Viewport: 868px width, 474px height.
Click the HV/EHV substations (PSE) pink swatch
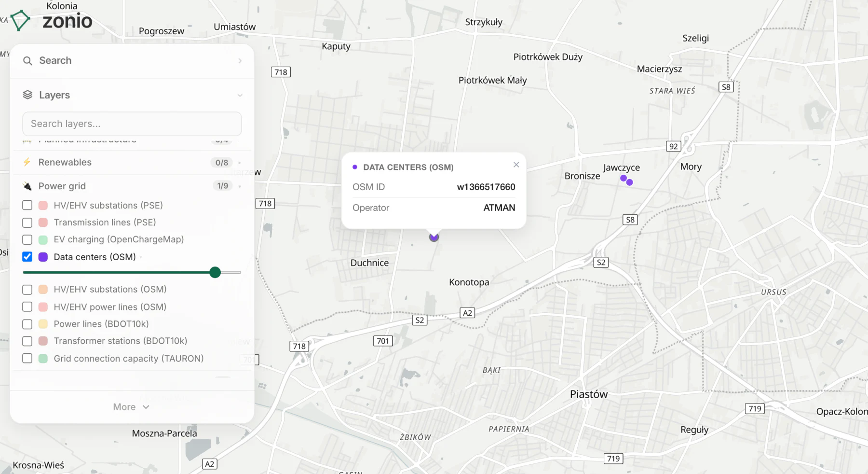[43, 205]
